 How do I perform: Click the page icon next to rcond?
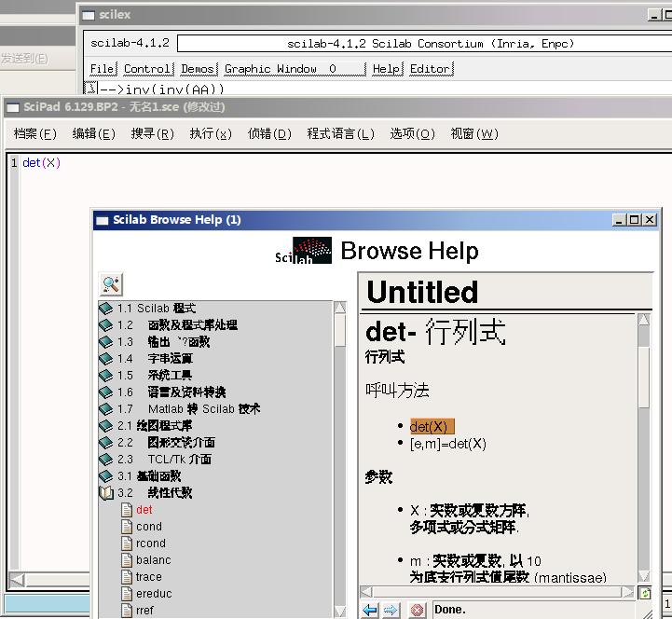pos(127,543)
